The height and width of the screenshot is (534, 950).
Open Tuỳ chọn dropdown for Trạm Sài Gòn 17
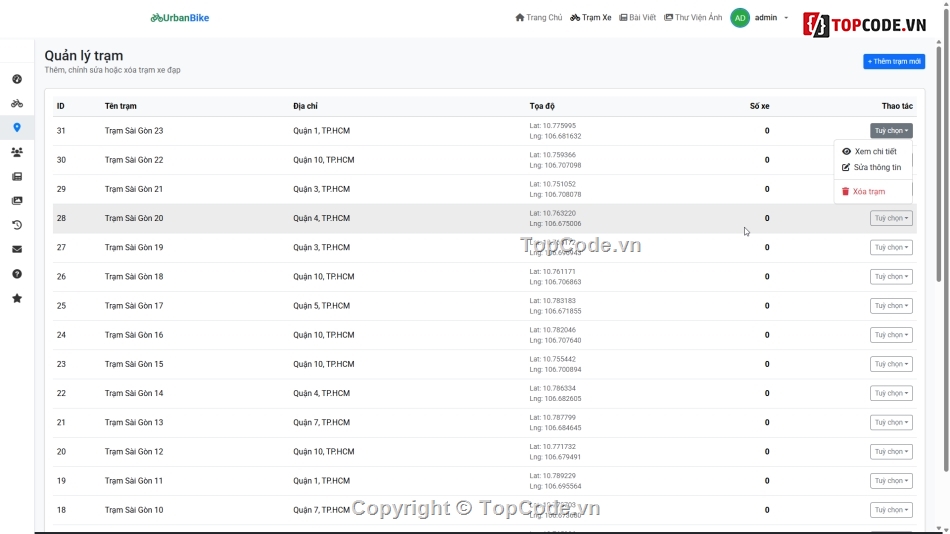[891, 305]
